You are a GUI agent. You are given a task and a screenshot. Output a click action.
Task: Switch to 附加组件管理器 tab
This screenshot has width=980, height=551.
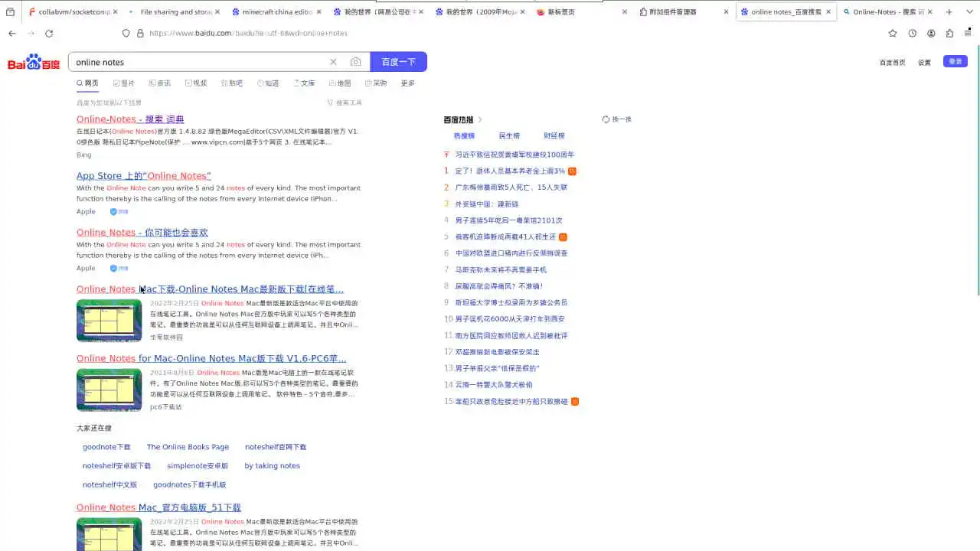pyautogui.click(x=684, y=11)
